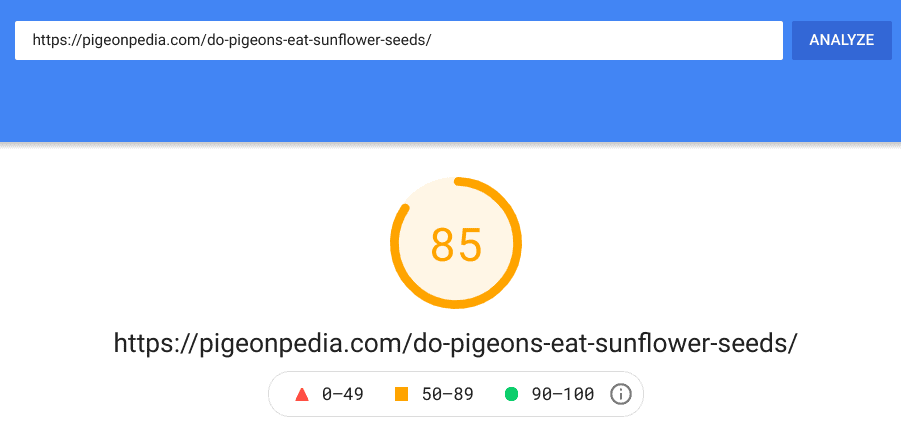Click the red triangle poor-score icon
Viewport: 901px width, 428px height.
pyautogui.click(x=302, y=394)
